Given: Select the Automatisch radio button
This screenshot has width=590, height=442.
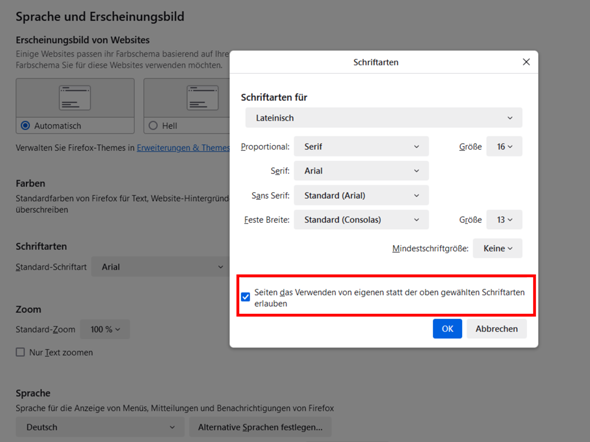Looking at the screenshot, I should point(25,126).
